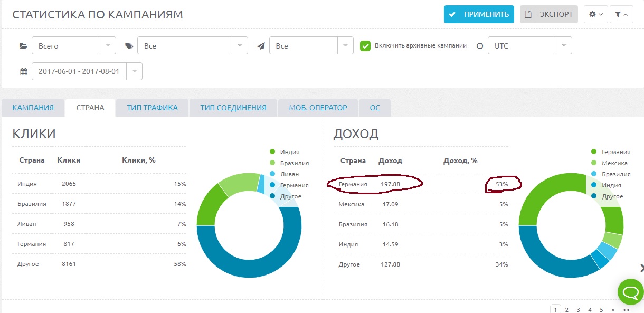Click the ЭКСПОРТ button

click(549, 14)
